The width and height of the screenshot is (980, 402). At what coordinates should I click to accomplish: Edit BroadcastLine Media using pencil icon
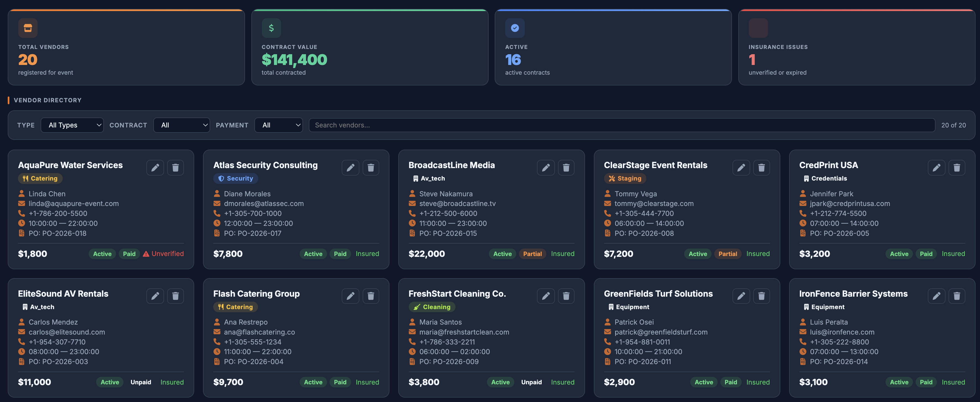coord(546,168)
